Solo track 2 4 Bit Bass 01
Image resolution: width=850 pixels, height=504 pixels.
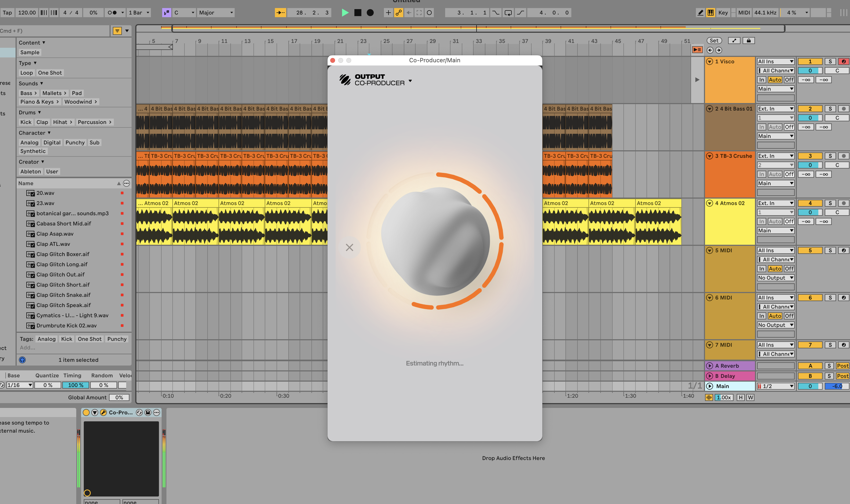coord(830,109)
